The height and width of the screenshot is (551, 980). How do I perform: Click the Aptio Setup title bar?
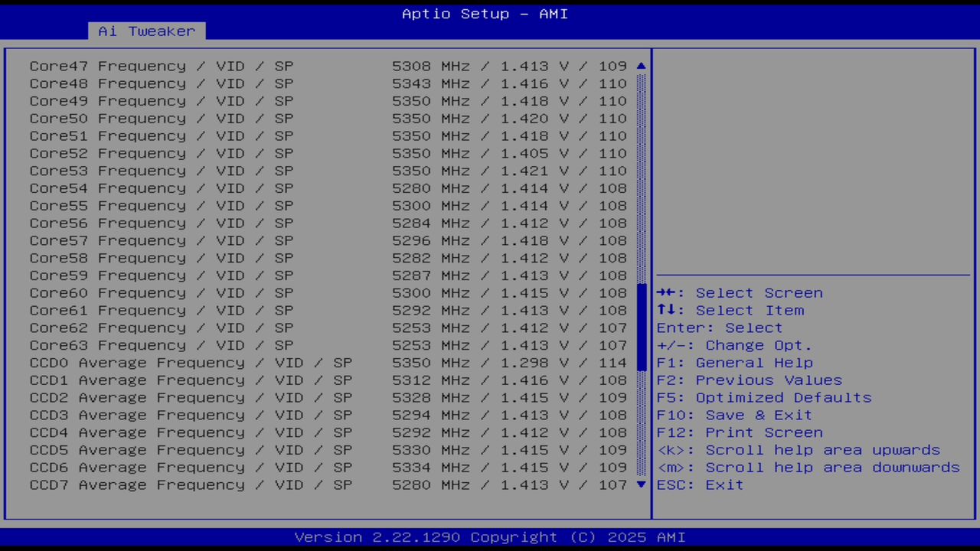[x=485, y=13]
